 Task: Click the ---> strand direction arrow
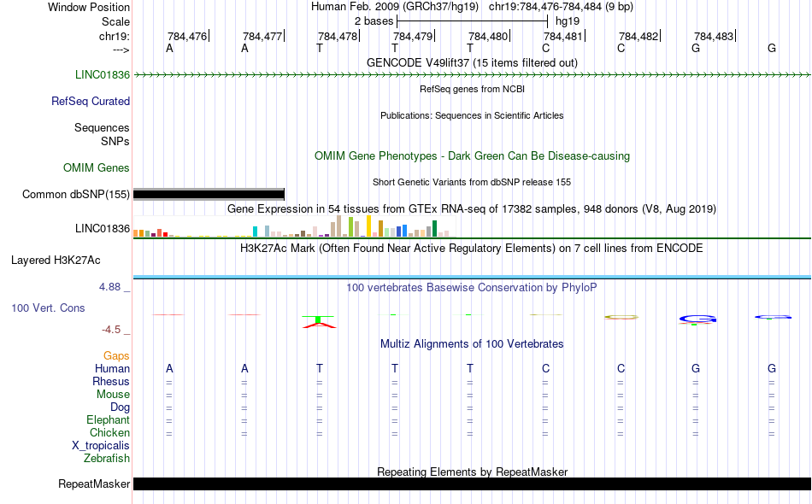(x=121, y=50)
